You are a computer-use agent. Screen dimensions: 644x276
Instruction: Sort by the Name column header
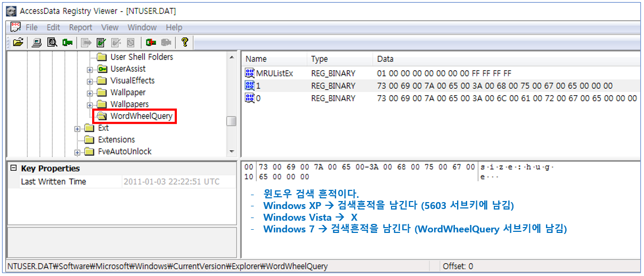[274, 59]
